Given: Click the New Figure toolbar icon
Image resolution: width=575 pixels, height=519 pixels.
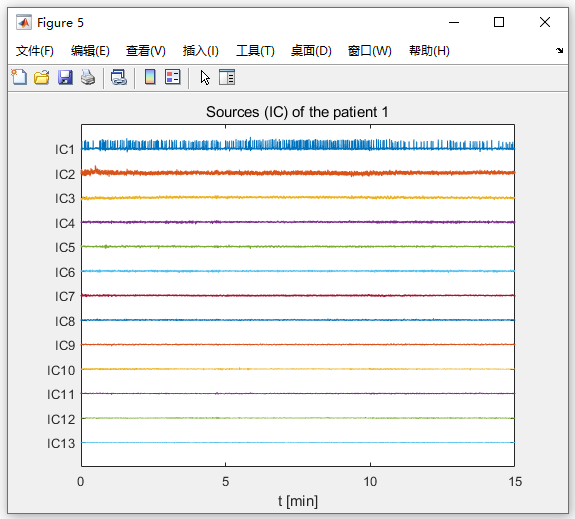Looking at the screenshot, I should [19, 77].
